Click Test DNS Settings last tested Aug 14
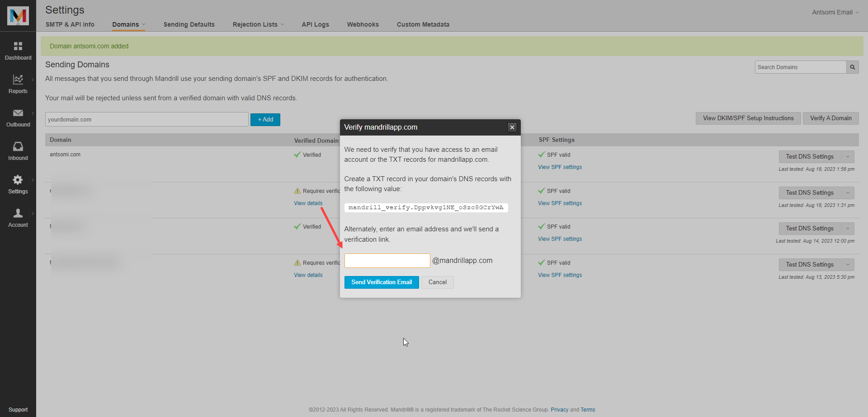868x417 pixels. [810, 229]
